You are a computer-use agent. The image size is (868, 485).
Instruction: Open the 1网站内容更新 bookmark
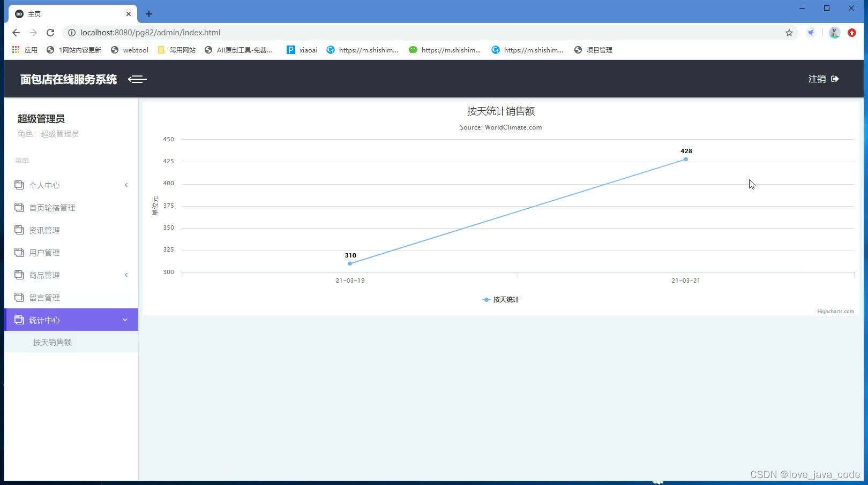[x=74, y=50]
